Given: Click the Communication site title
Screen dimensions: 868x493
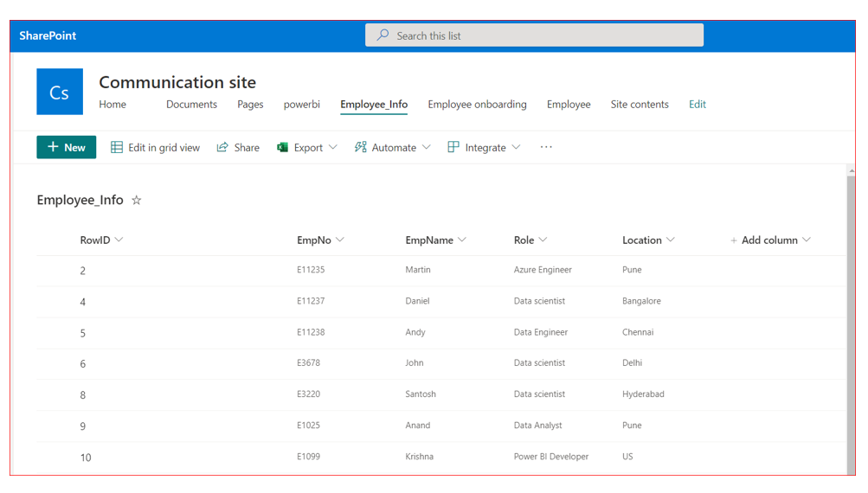Looking at the screenshot, I should [x=177, y=82].
